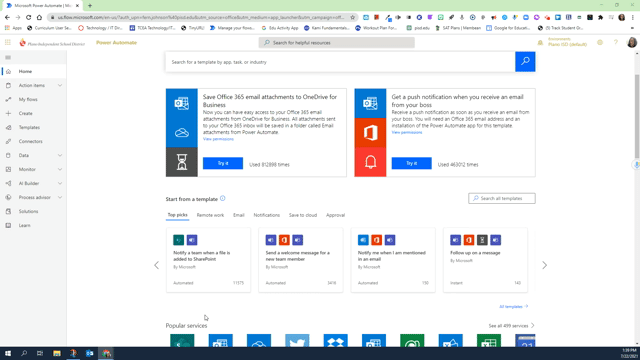Image resolution: width=640 pixels, height=360 pixels.
Task: Click the AI Builder sidebar icon
Action: click(x=8, y=183)
